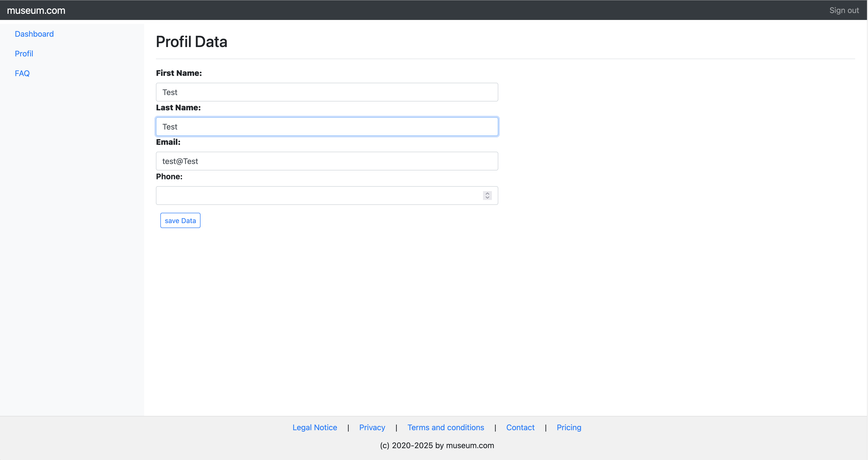Go to the Profil sidebar page

(24, 54)
